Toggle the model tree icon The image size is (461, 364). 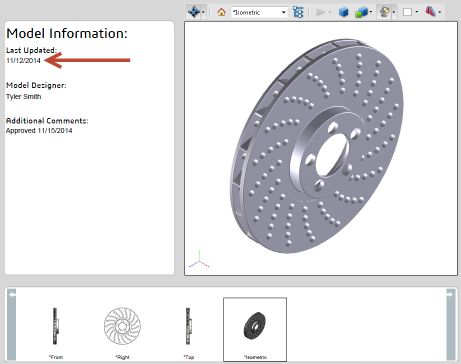[x=298, y=12]
